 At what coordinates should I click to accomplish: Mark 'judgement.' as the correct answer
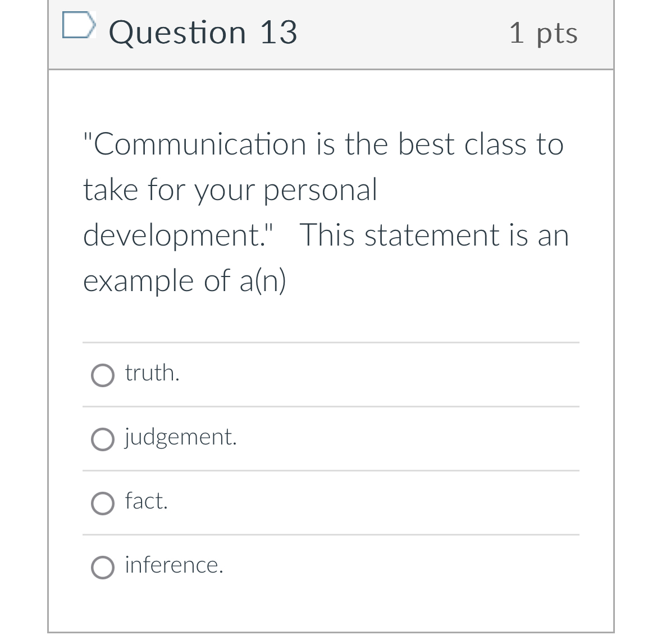102,439
